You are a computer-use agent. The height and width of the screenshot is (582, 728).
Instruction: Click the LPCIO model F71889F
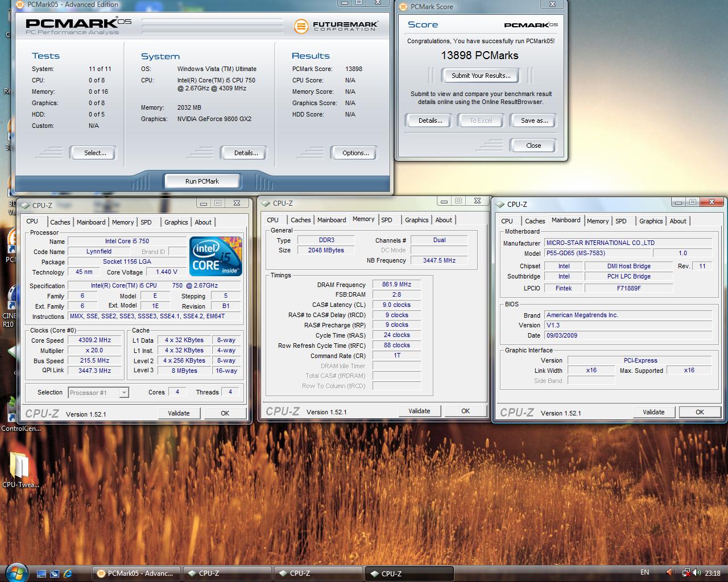(628, 288)
